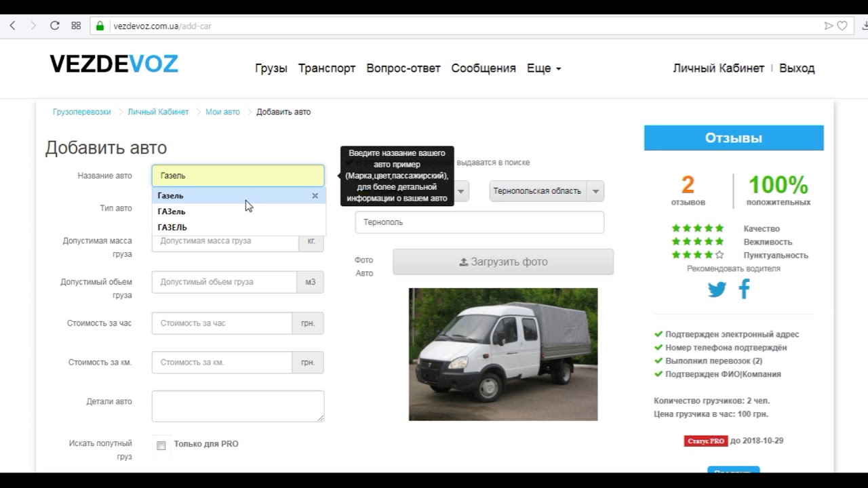The width and height of the screenshot is (868, 488).
Task: Click the address bar URL
Action: click(x=163, y=26)
